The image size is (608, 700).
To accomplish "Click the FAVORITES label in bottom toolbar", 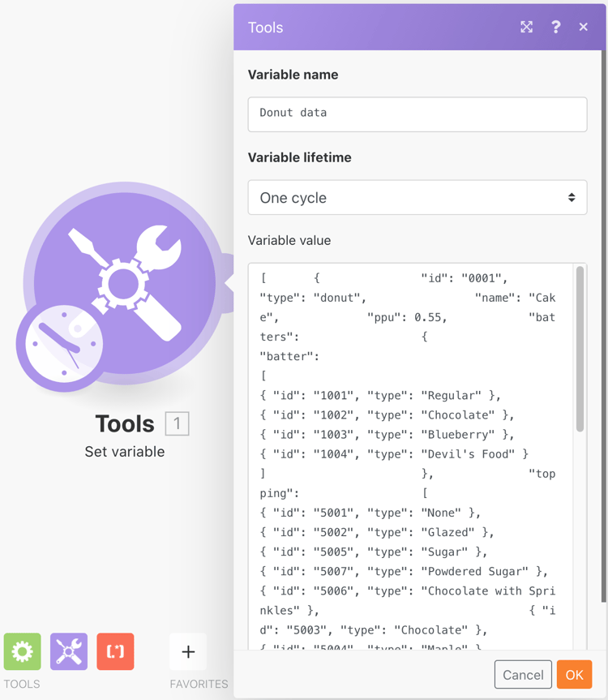I will tap(198, 684).
